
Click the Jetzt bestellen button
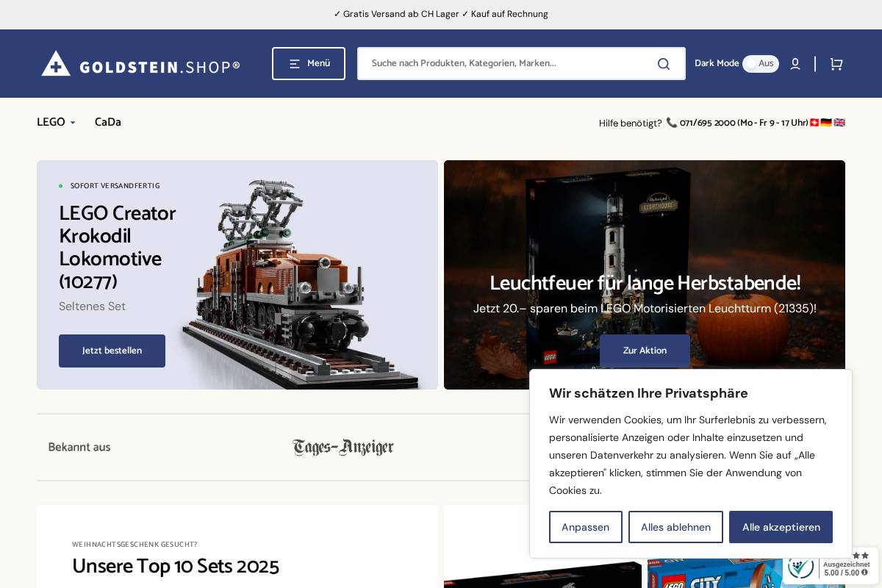(x=112, y=351)
